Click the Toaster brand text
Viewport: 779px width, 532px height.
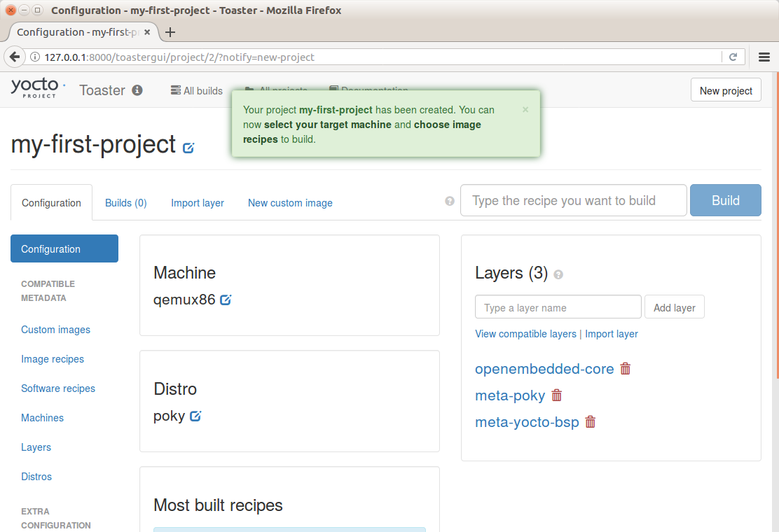102,90
